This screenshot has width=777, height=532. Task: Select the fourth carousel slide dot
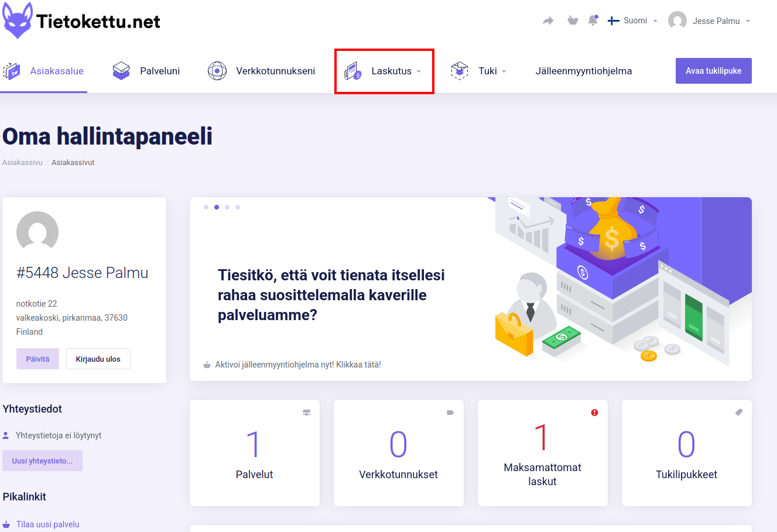(x=238, y=207)
